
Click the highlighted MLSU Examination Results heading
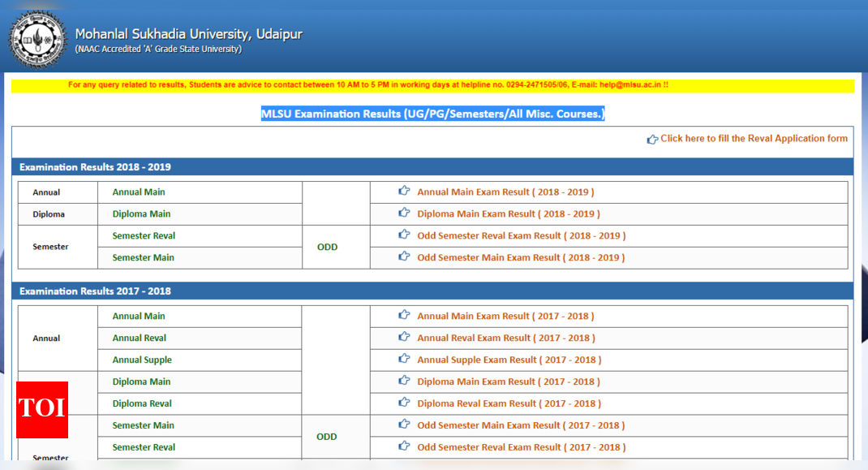click(432, 114)
